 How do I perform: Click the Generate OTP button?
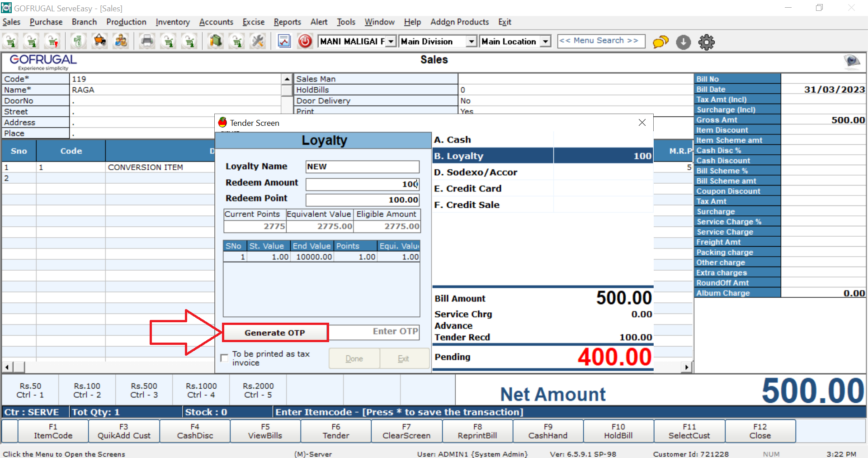click(275, 333)
